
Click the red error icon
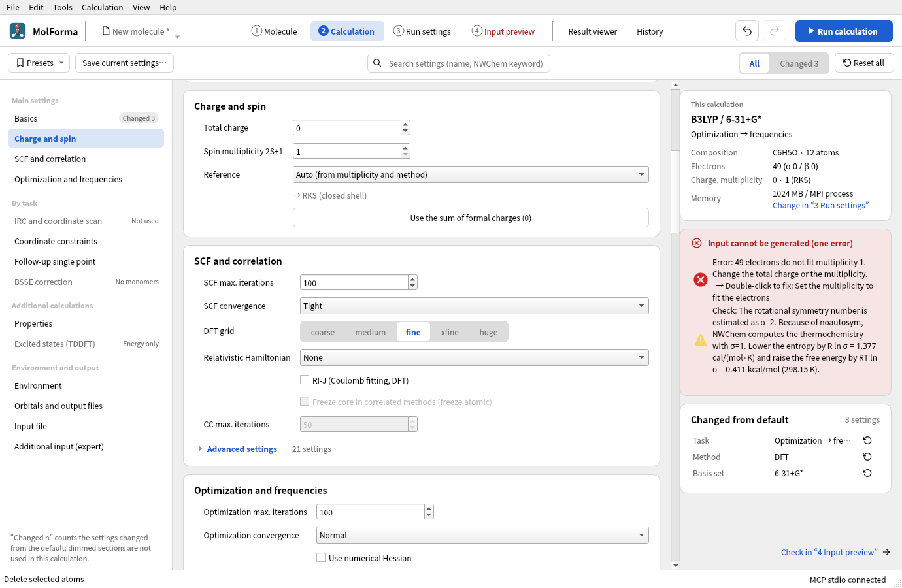[700, 280]
